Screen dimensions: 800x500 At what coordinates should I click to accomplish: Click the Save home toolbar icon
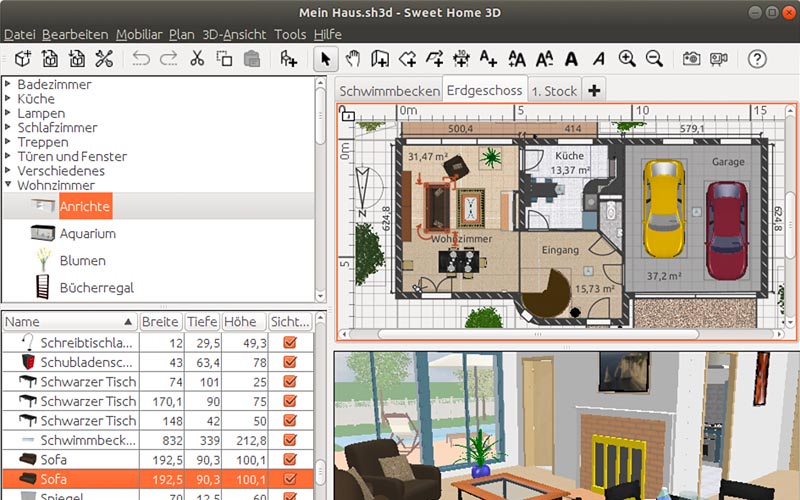pyautogui.click(x=77, y=59)
